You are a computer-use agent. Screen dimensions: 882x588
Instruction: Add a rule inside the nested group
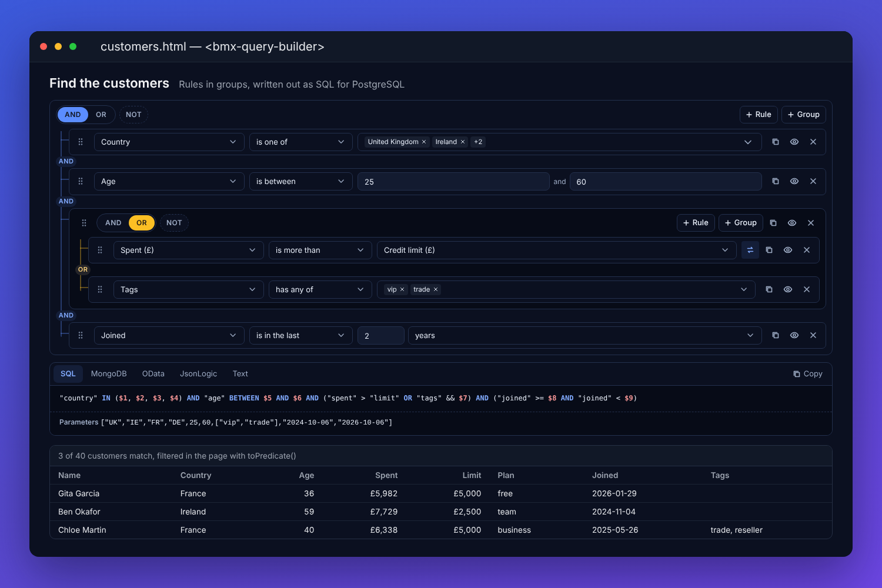(696, 223)
